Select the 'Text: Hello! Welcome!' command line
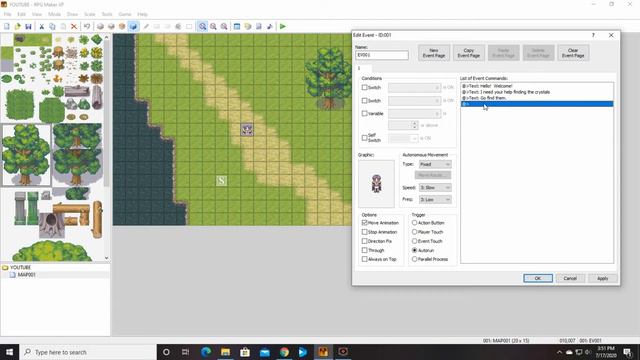The height and width of the screenshot is (360, 640). pos(537,86)
